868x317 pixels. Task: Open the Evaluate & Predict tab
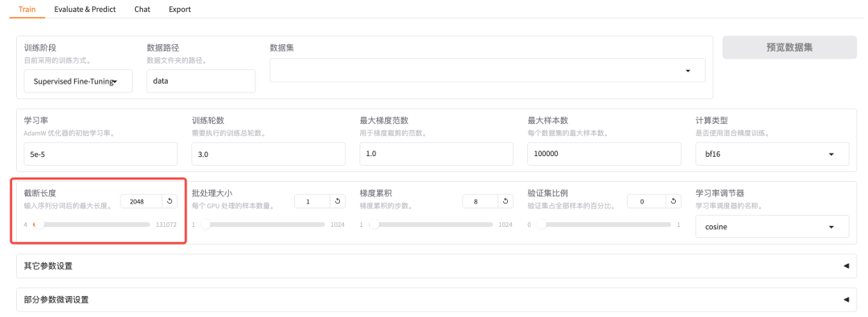tap(85, 10)
